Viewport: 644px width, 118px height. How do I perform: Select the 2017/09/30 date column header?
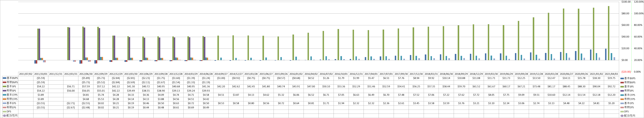[401, 74]
